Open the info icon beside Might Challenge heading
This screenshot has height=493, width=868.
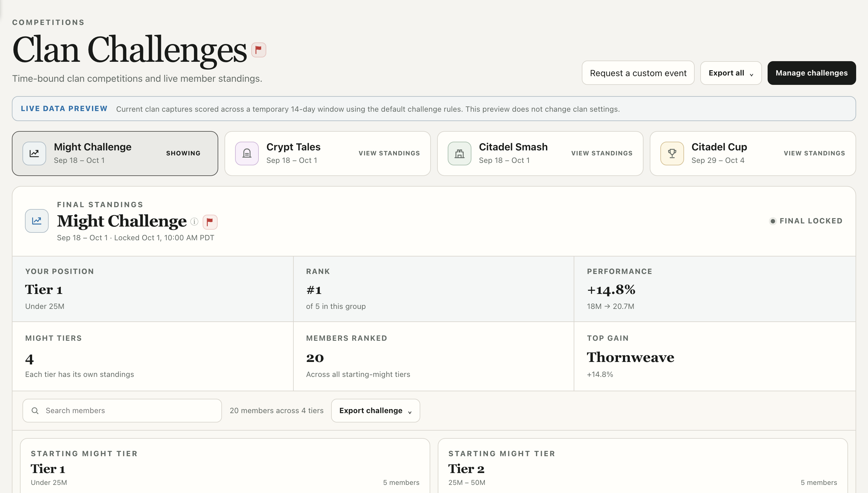[194, 222]
